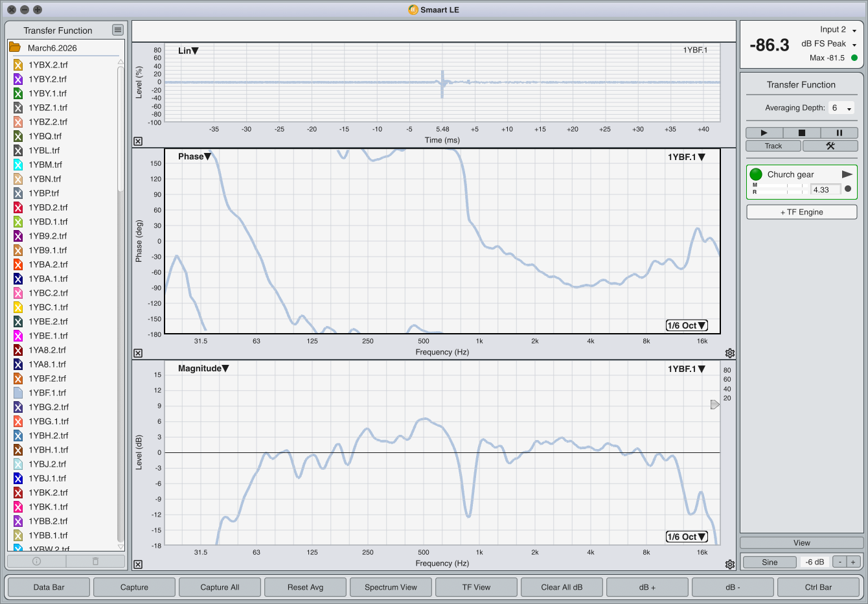
Task: Click the dB + button
Action: tap(647, 587)
